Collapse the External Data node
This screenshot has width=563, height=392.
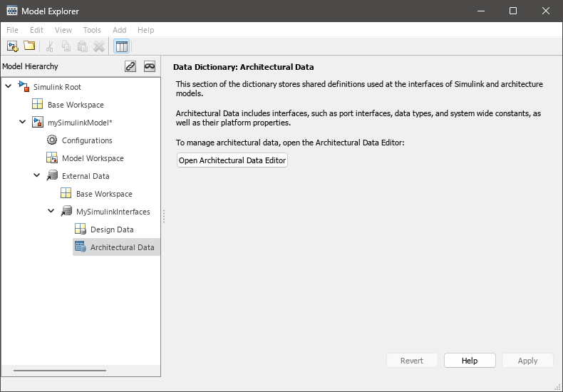[36, 175]
